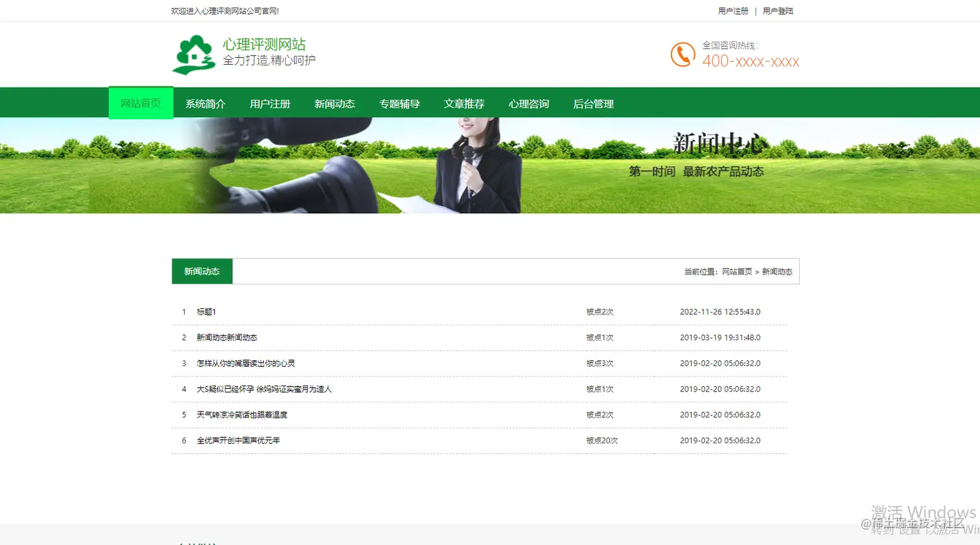980x545 pixels.
Task: Click the 400-xxxx-xxxx hotline number
Action: (x=751, y=62)
